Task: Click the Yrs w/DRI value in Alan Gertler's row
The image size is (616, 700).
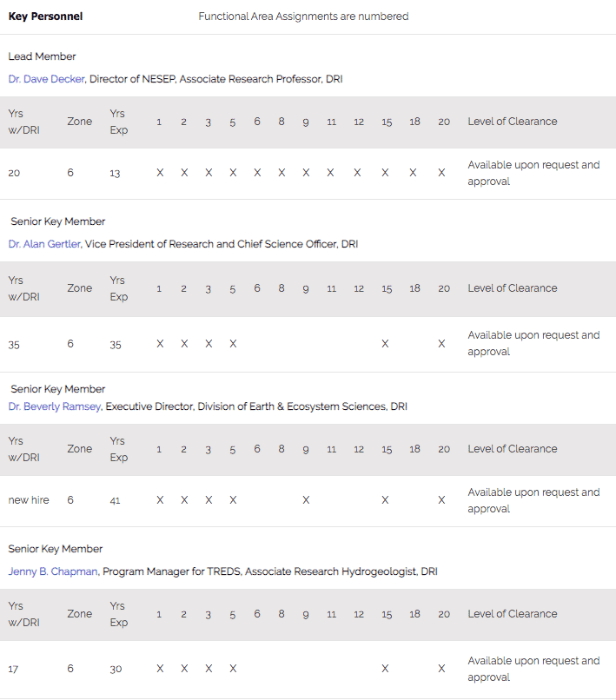Action: pyautogui.click(x=14, y=344)
